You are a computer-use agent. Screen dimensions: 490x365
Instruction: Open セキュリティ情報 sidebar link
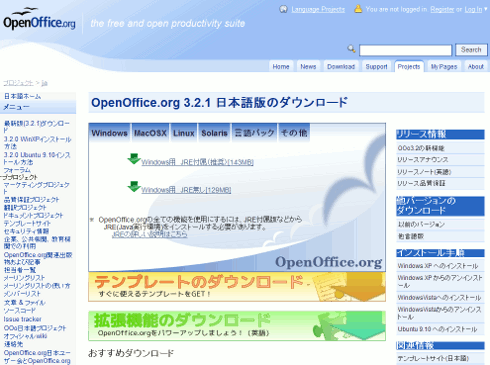[26, 231]
